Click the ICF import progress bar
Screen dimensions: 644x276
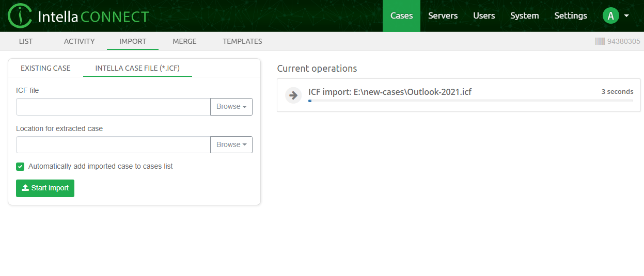[470, 101]
